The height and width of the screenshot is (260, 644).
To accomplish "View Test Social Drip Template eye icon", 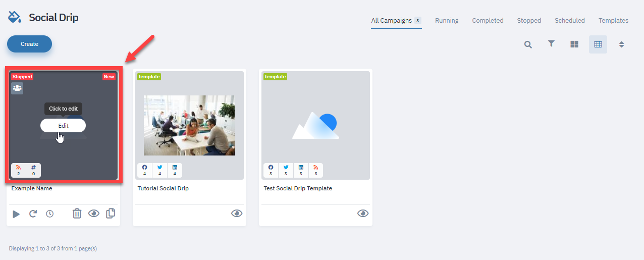I will (x=363, y=214).
